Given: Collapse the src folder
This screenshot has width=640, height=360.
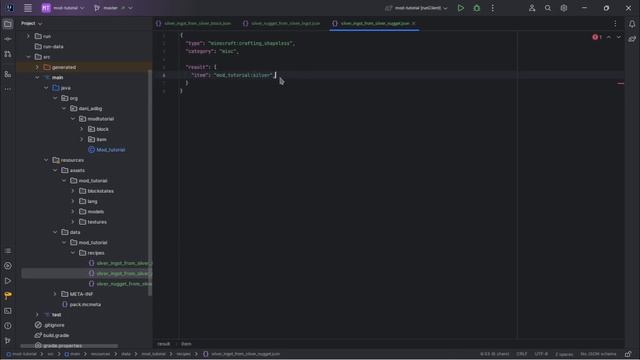Looking at the screenshot, I should coord(28,57).
